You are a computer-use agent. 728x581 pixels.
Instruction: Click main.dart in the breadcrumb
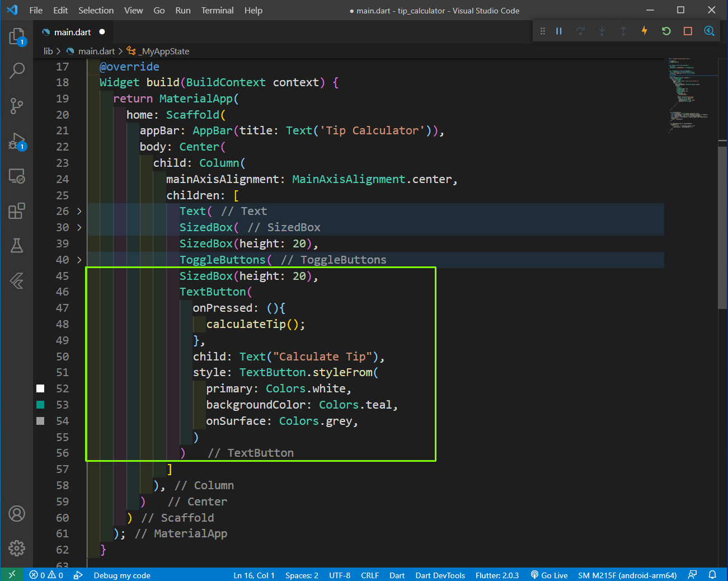[96, 51]
